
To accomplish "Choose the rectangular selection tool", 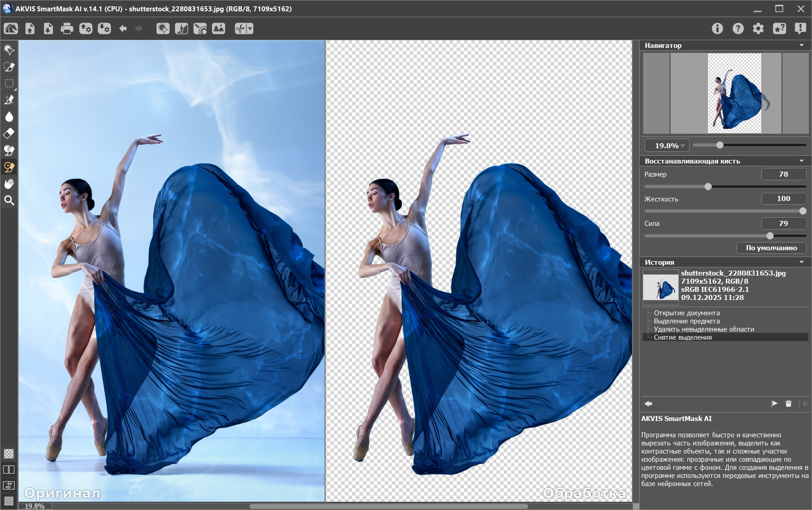I will [x=9, y=84].
